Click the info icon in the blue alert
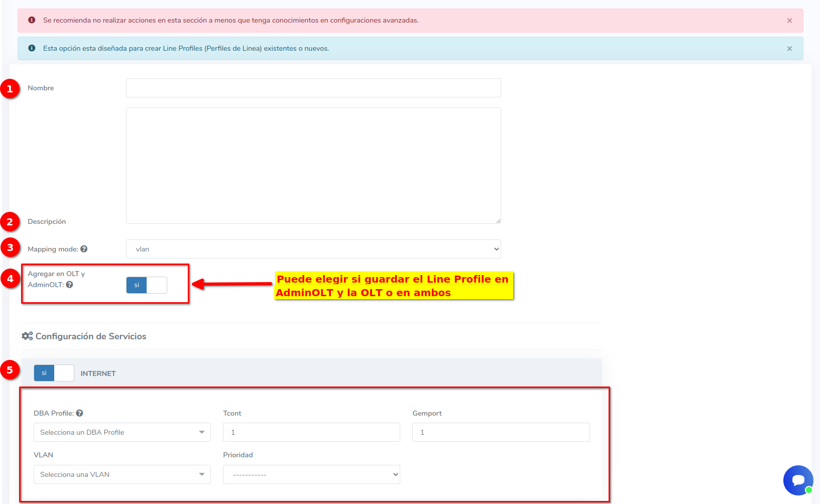820x504 pixels. click(x=32, y=48)
